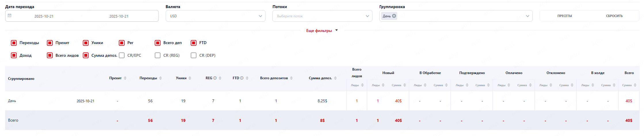Sort by Прехит column
Viewport: 644px width, 136px height.
tap(125, 78)
